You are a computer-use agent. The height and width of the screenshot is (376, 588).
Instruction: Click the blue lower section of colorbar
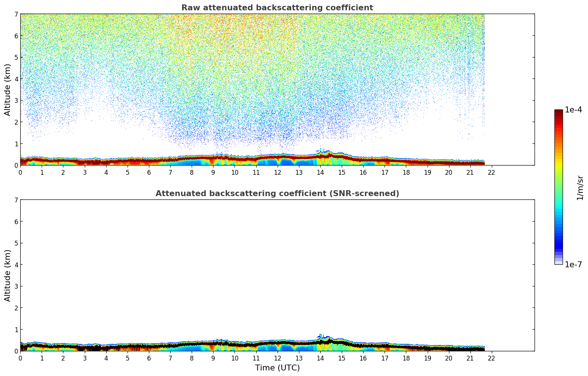(x=559, y=236)
